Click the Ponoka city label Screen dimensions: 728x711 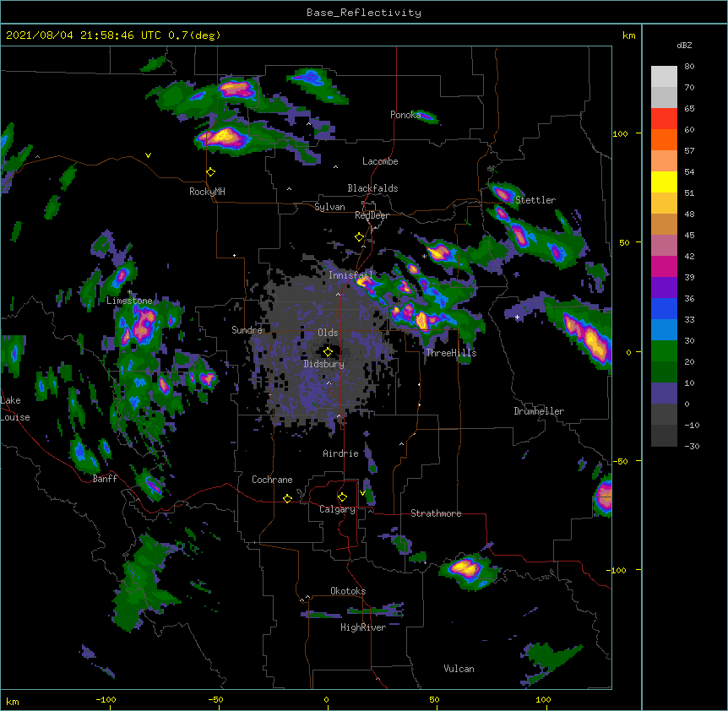[x=405, y=115]
